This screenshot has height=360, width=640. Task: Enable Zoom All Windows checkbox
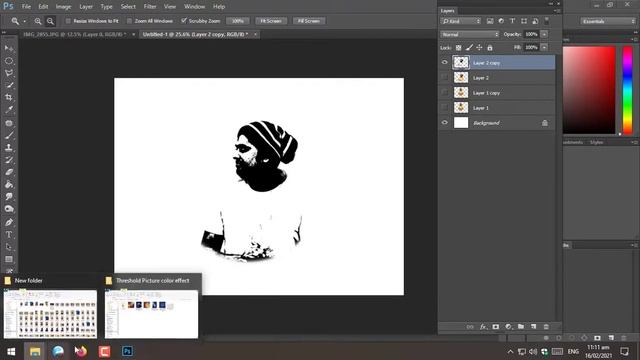129,21
